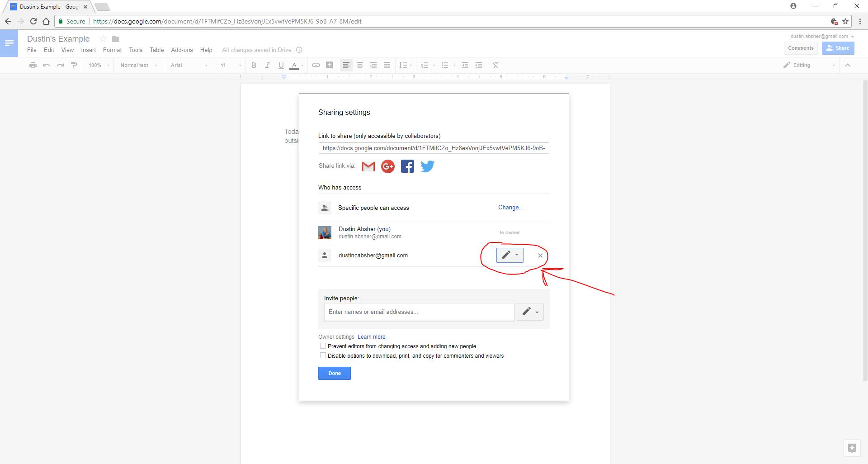Screen dimensions: 868x464
Task: Click the share link URL field
Action: [434, 148]
